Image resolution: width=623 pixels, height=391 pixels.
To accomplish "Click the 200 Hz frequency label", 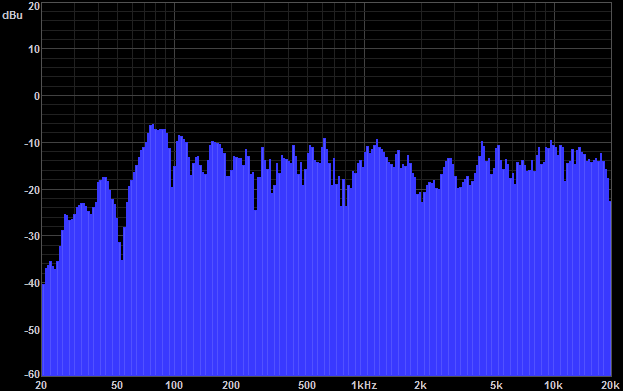I will point(231,385).
